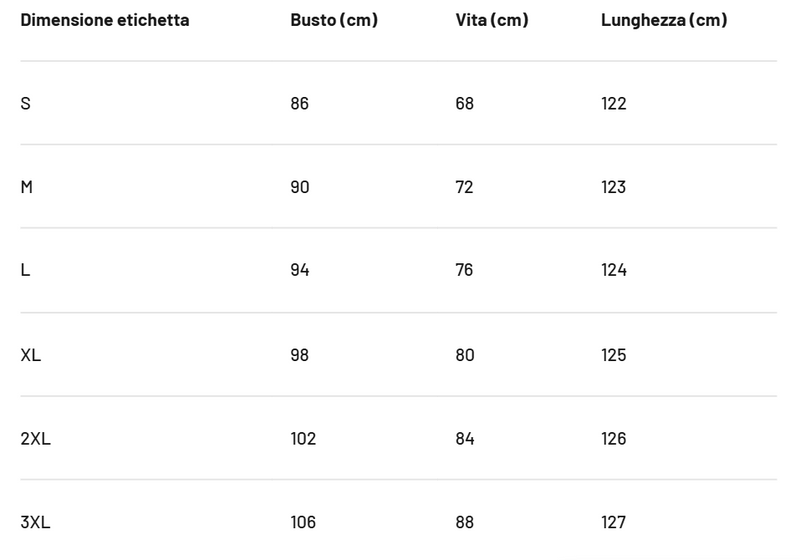Click the length value 124

tap(614, 270)
